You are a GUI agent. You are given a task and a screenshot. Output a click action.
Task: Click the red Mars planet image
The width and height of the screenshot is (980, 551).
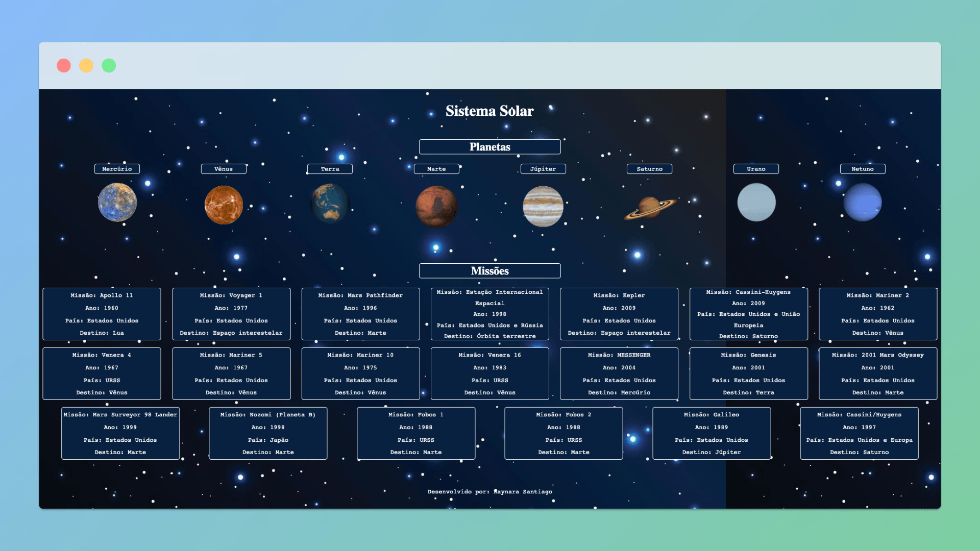pos(436,206)
